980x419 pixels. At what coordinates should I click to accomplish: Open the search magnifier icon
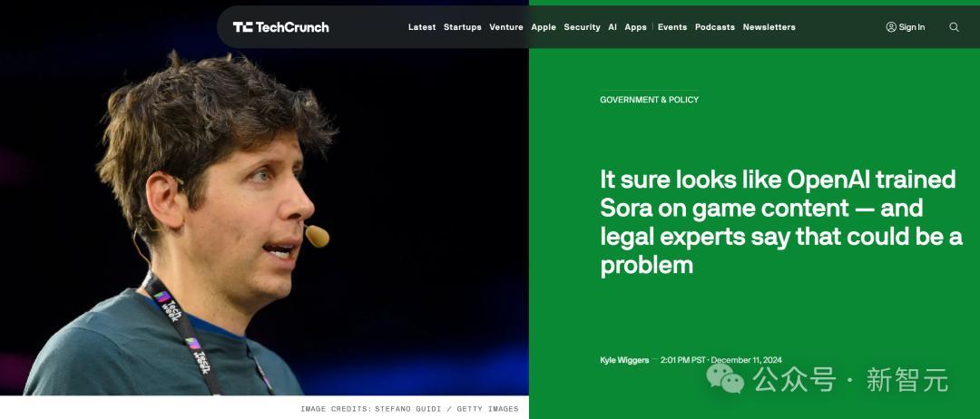(x=954, y=27)
